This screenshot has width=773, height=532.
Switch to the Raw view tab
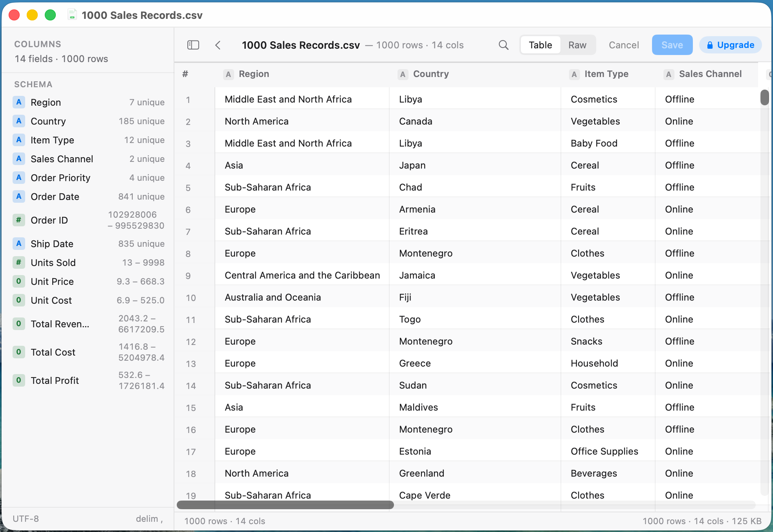[577, 45]
